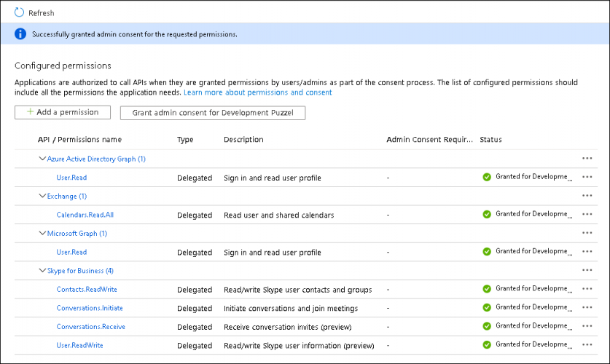
Task: Open ellipsis menu for Azure Active Directory Graph group
Action: point(587,159)
